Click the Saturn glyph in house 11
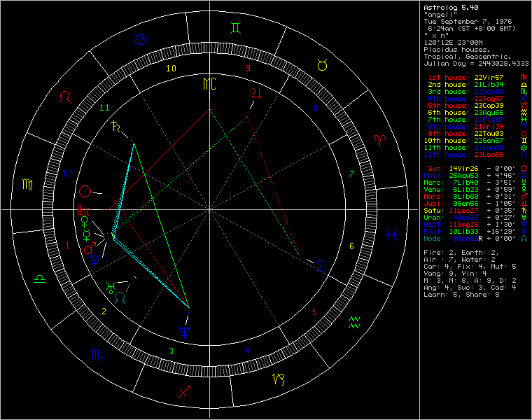Viewport: 532px width, 420px height. pyautogui.click(x=115, y=126)
